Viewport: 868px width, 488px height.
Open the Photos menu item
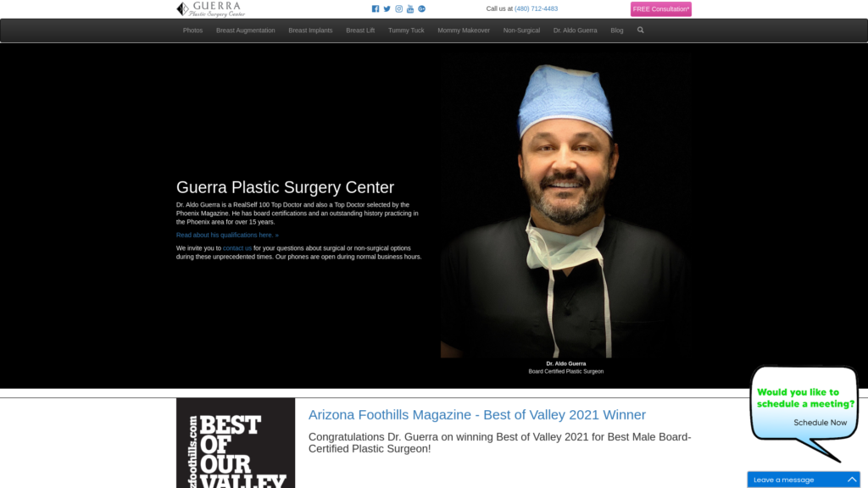click(x=192, y=30)
